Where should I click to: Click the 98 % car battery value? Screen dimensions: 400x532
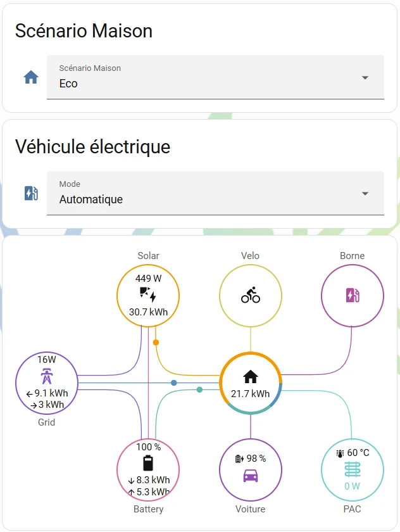coord(256,459)
